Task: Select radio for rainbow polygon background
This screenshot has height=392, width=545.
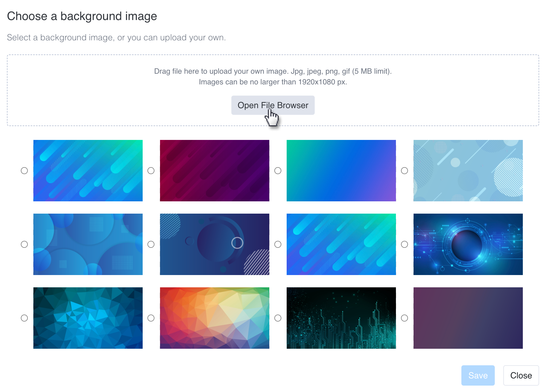Action: [151, 318]
